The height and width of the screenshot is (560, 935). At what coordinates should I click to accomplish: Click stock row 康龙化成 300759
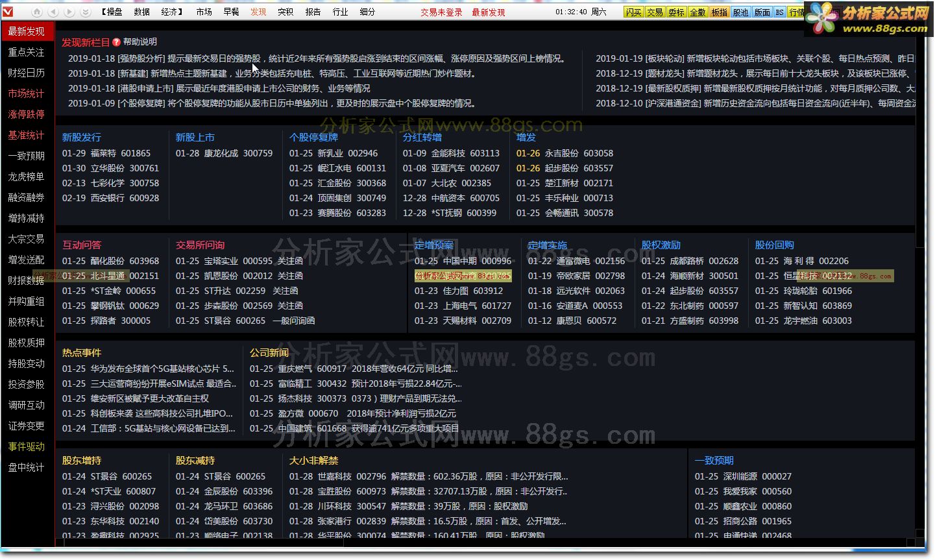[x=225, y=154]
